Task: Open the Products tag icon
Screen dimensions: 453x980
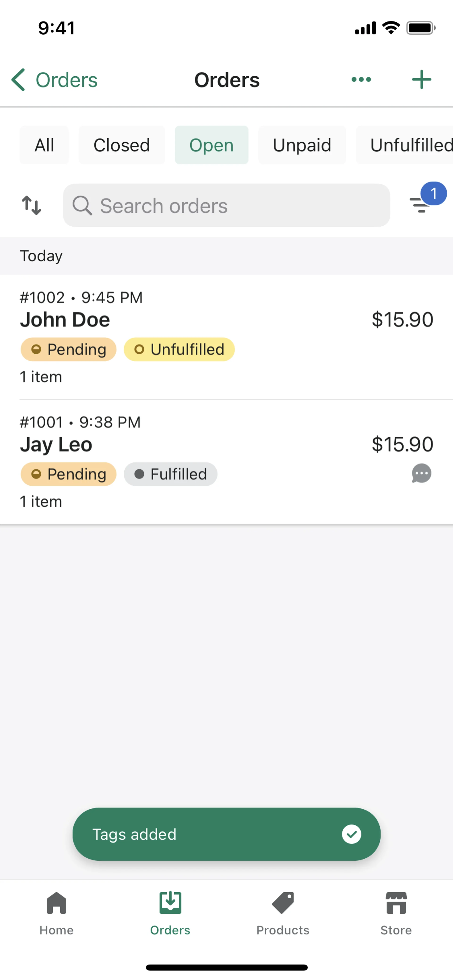Action: click(x=283, y=903)
